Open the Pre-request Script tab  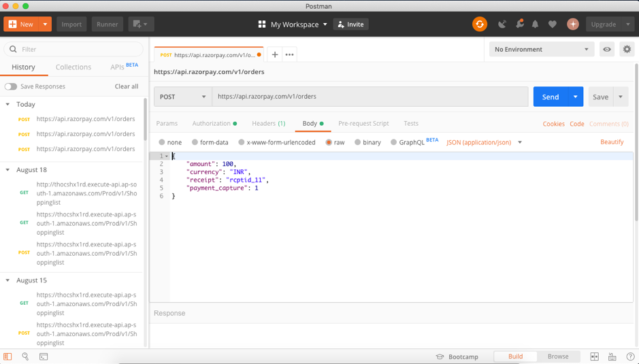tap(363, 124)
